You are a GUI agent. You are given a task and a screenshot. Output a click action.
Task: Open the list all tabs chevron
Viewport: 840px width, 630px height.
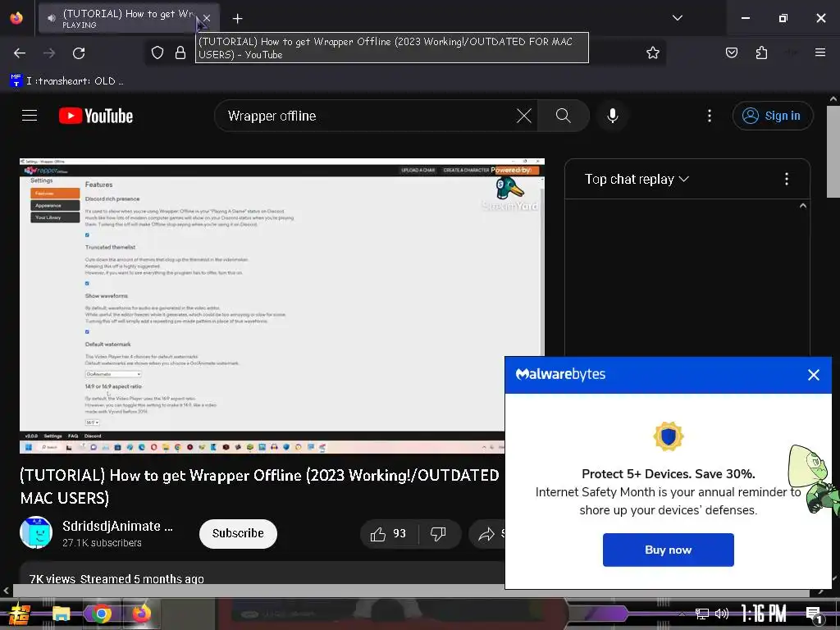[677, 18]
